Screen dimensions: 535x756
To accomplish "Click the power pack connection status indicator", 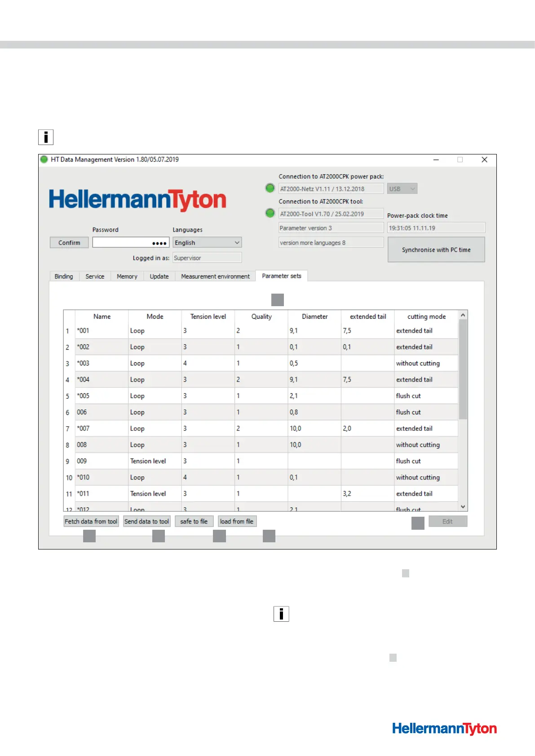I will 270,188.
